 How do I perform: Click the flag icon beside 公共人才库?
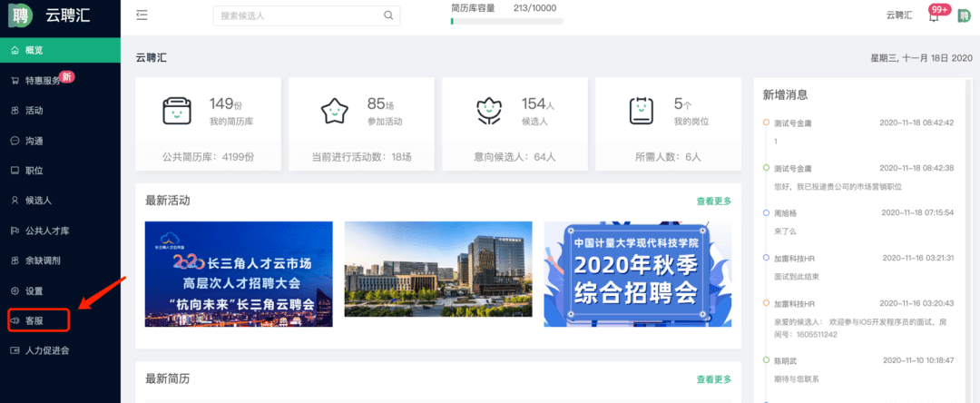point(15,231)
